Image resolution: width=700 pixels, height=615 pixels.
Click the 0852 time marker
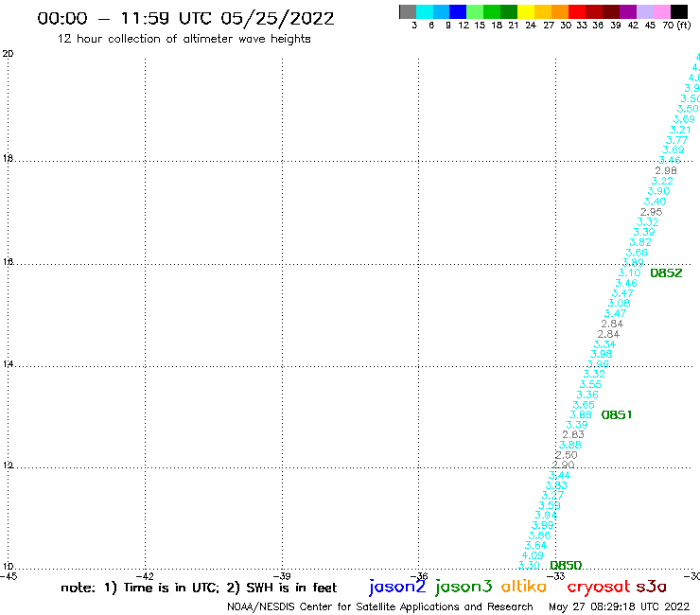coord(666,272)
